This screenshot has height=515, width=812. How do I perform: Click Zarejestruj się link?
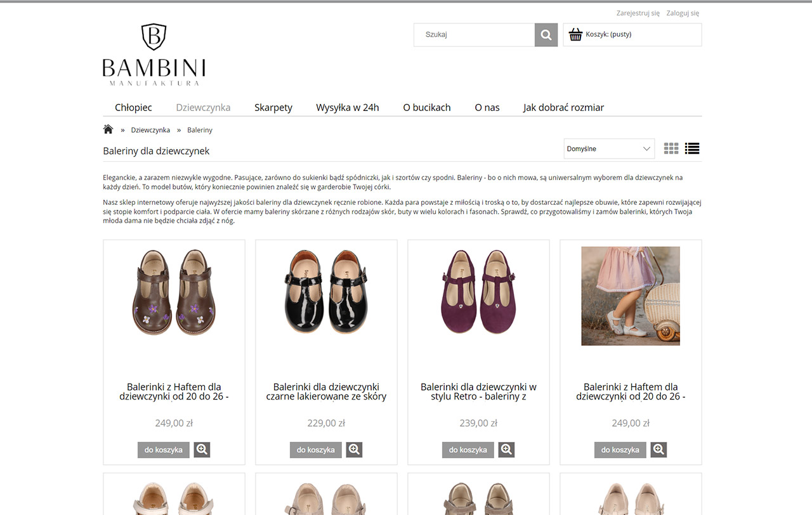click(x=638, y=13)
